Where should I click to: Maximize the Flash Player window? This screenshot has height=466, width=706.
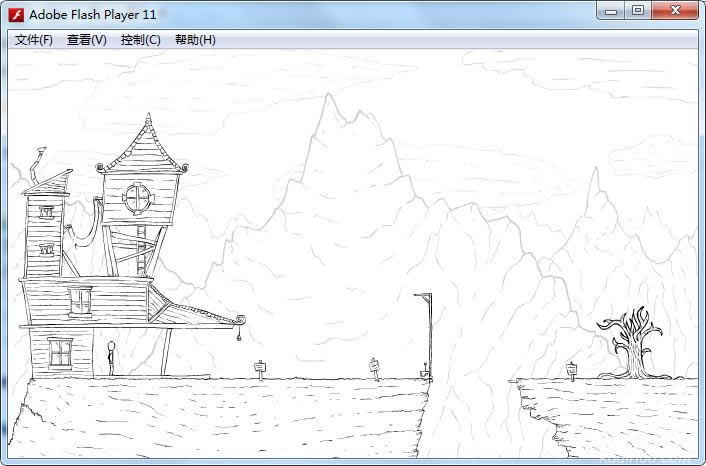637,11
